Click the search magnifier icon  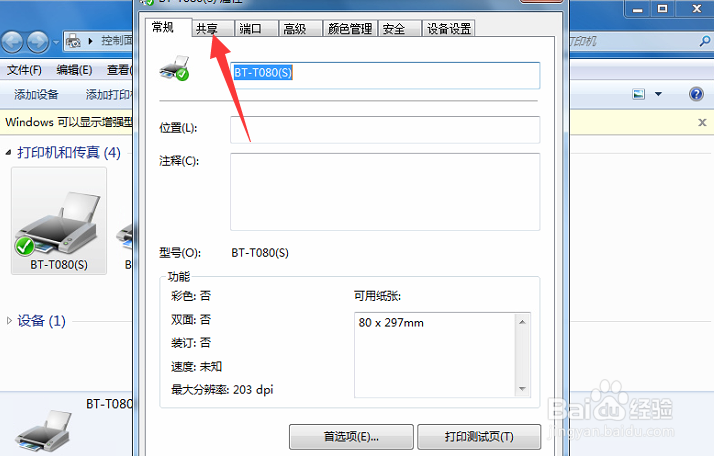tap(704, 41)
